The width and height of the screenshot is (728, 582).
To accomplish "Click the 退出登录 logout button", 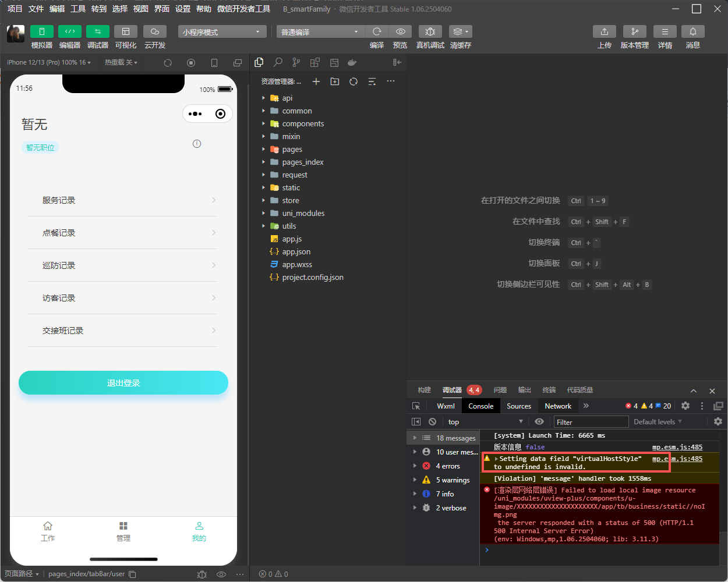I will pos(123,383).
